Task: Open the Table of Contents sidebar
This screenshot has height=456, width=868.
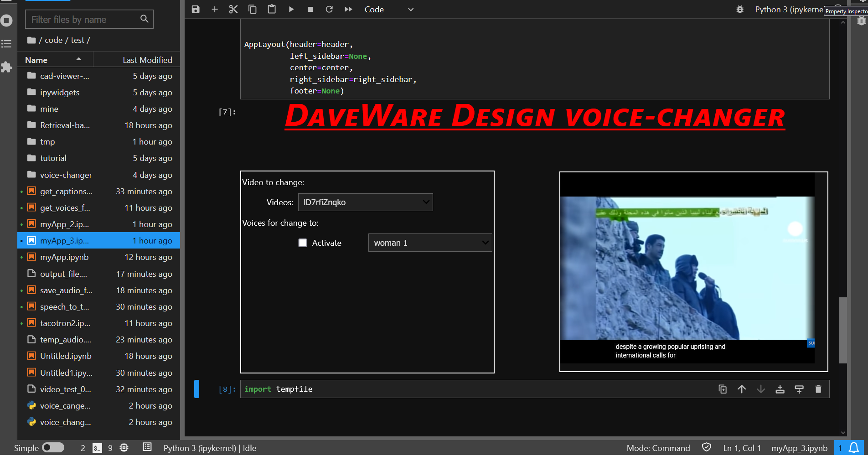Action: (6, 44)
